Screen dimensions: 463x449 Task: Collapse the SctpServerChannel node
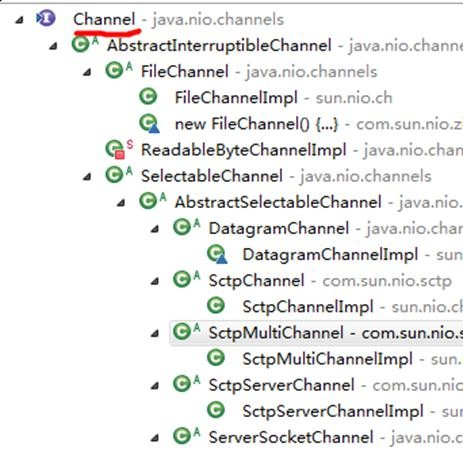point(155,386)
